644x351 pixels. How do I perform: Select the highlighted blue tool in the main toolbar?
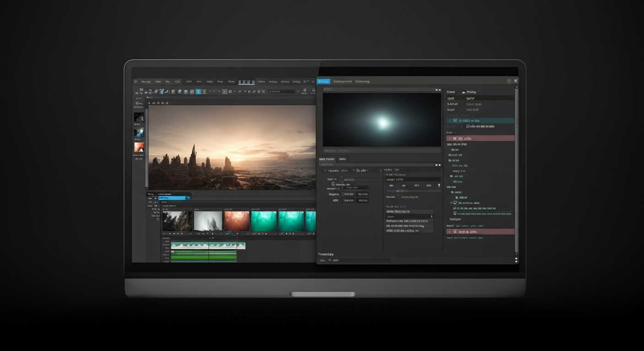(199, 91)
